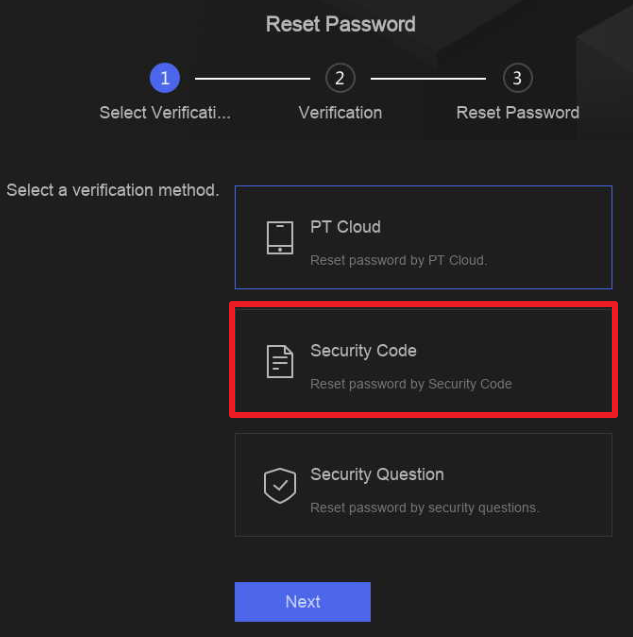
Task: Choose the Security Code option title
Action: click(363, 351)
